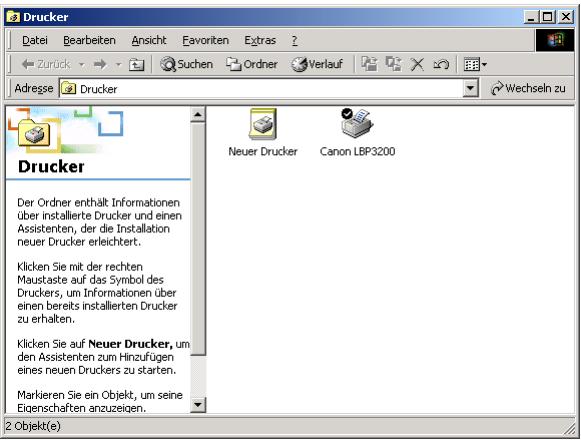Click the Wechseln zu button
The image size is (581, 440).
point(528,88)
